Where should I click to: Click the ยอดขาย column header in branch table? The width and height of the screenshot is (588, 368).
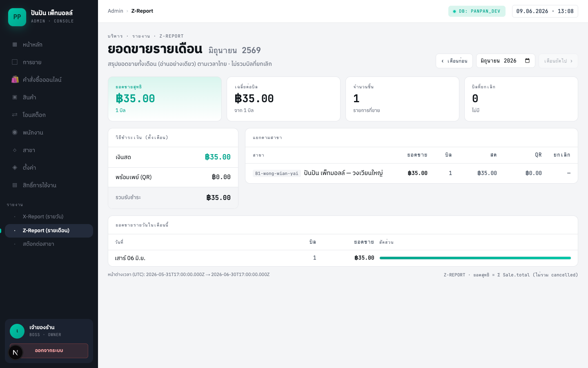coord(417,155)
